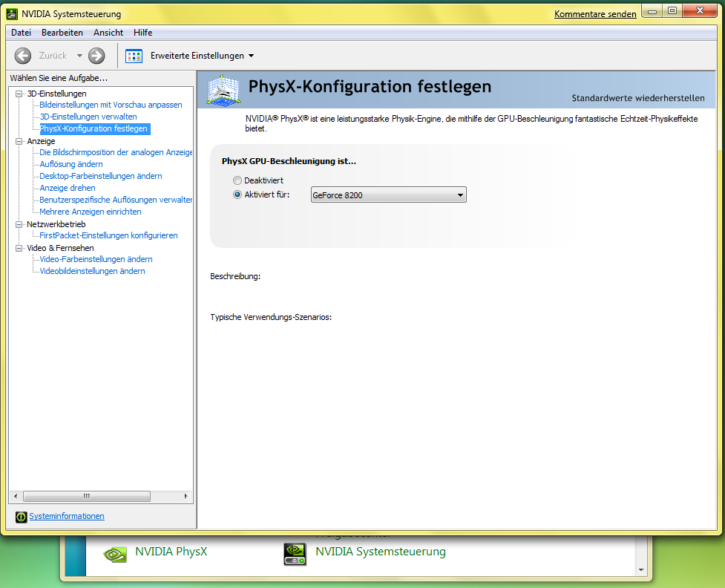Select the Aktiviert für radio button
The image size is (725, 588).
click(237, 195)
